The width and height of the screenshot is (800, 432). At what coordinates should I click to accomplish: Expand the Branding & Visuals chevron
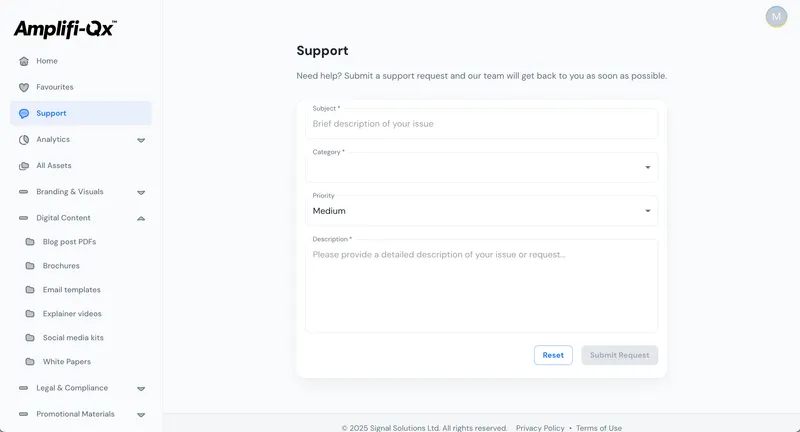pyautogui.click(x=141, y=192)
